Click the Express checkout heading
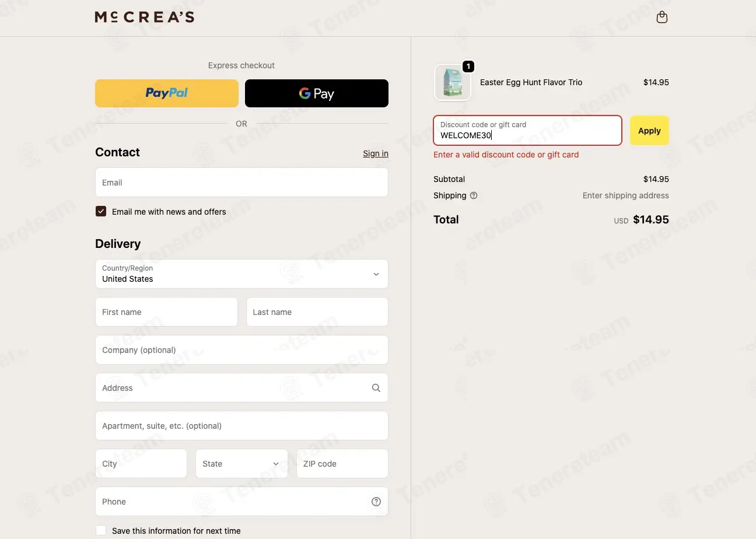 coord(242,65)
